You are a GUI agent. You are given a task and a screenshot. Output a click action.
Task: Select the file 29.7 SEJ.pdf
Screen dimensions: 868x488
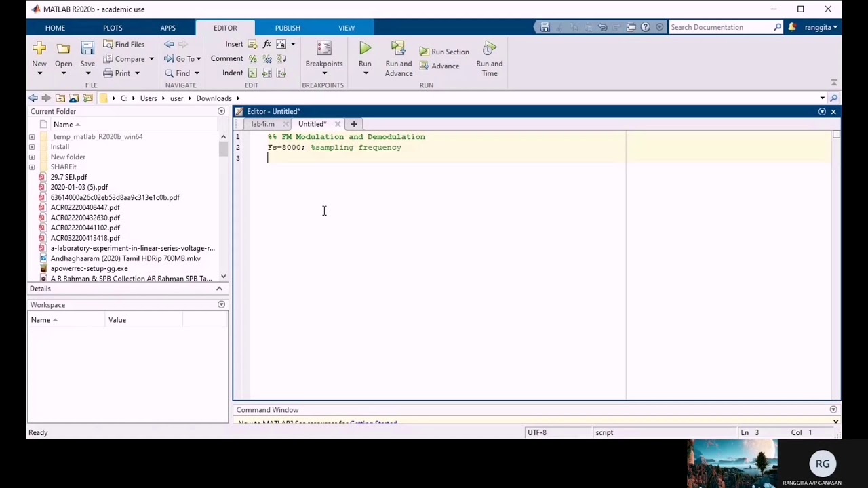click(68, 177)
